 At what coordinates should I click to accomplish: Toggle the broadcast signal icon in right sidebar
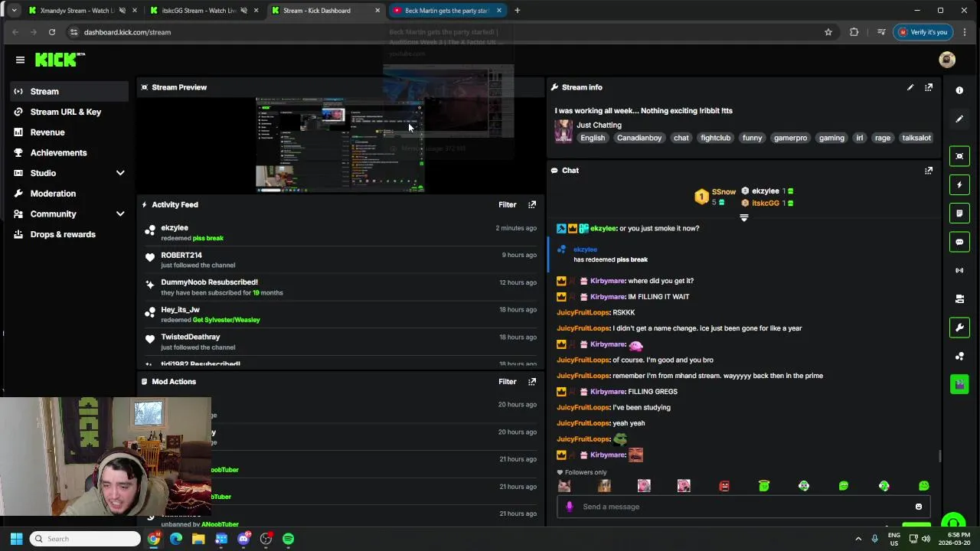[959, 270]
